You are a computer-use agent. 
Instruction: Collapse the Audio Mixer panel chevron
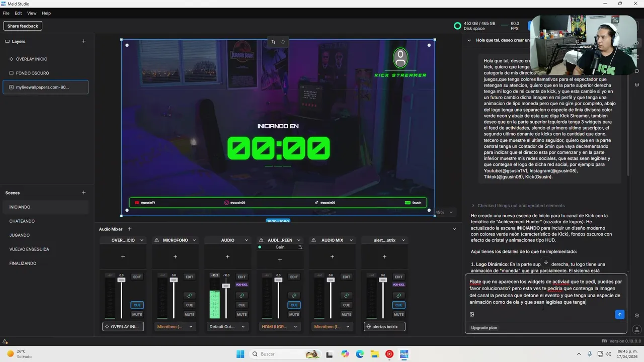tap(454, 229)
